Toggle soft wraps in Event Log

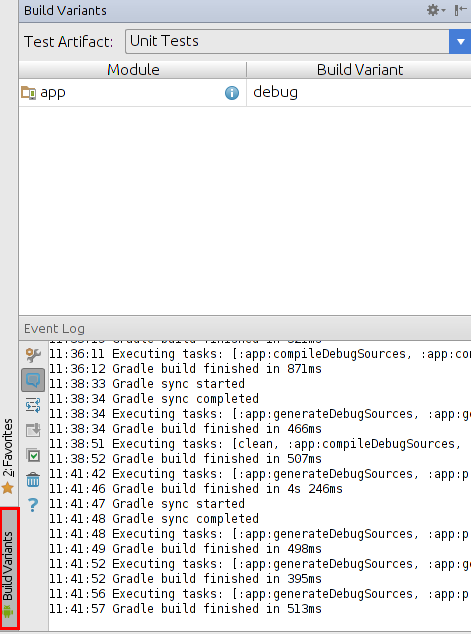pos(33,405)
